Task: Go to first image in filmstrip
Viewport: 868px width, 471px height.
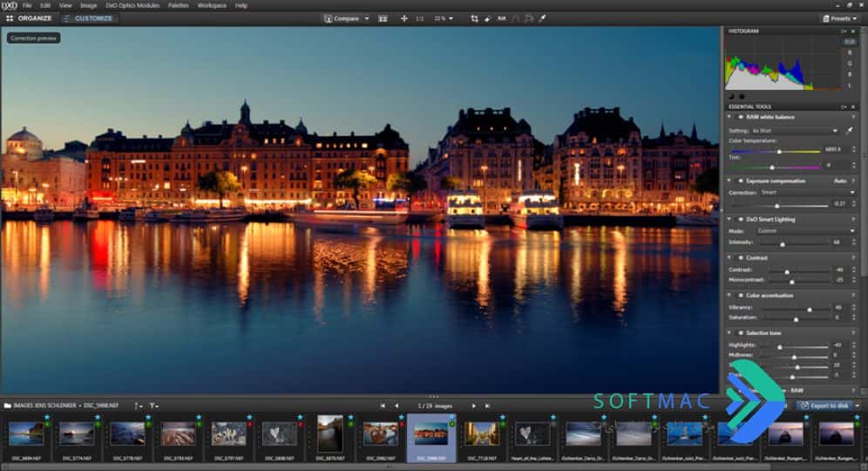Action: [x=383, y=406]
